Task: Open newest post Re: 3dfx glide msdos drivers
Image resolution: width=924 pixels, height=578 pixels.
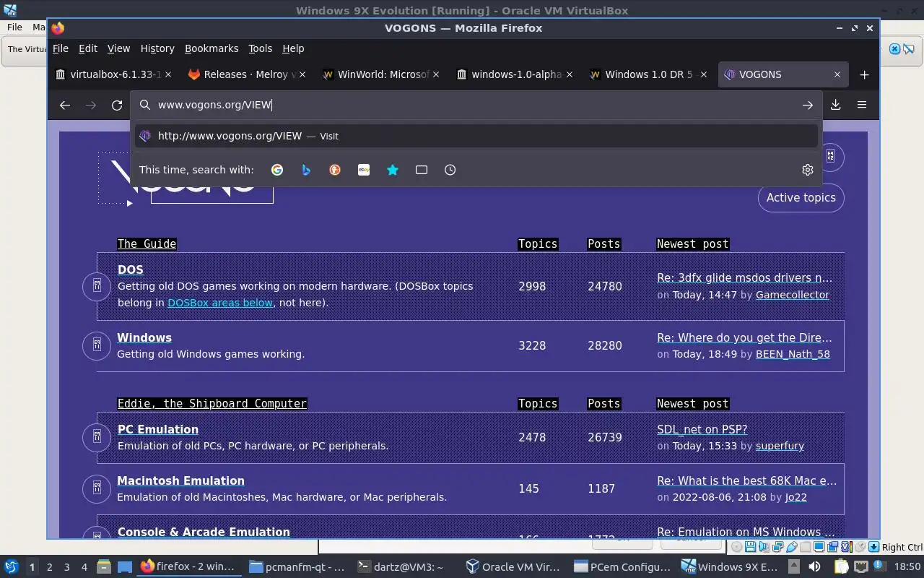Action: tap(744, 277)
